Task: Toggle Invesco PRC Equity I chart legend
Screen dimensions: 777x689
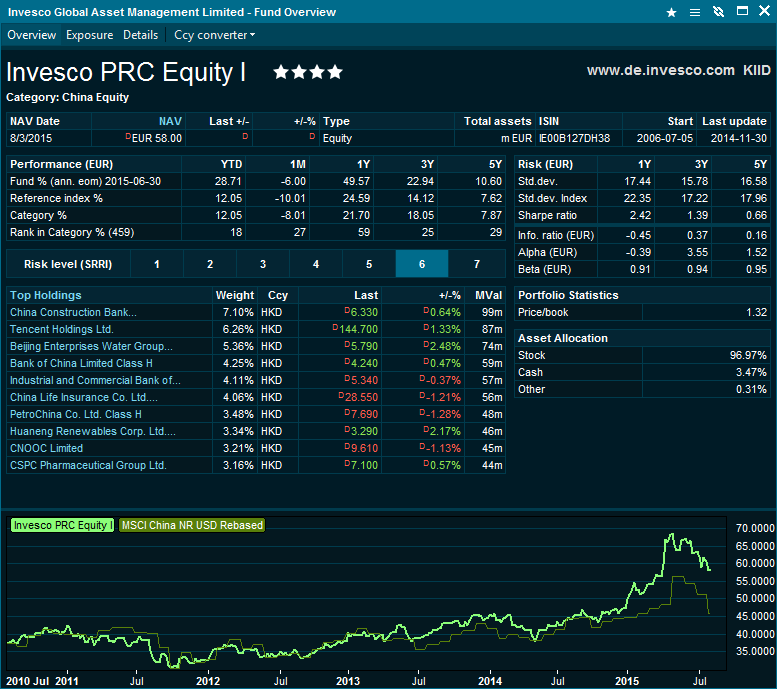Action: pyautogui.click(x=62, y=525)
